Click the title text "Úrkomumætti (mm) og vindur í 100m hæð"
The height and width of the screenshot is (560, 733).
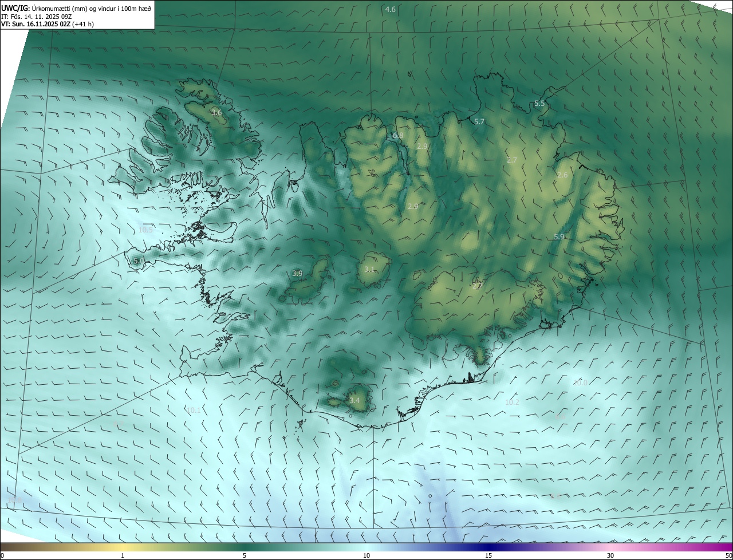coord(92,8)
